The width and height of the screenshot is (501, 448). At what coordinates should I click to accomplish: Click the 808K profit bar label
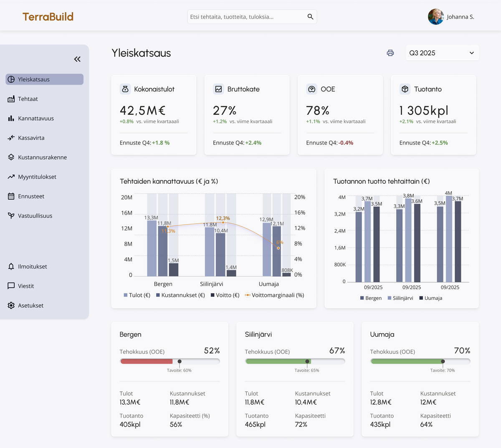click(x=287, y=270)
